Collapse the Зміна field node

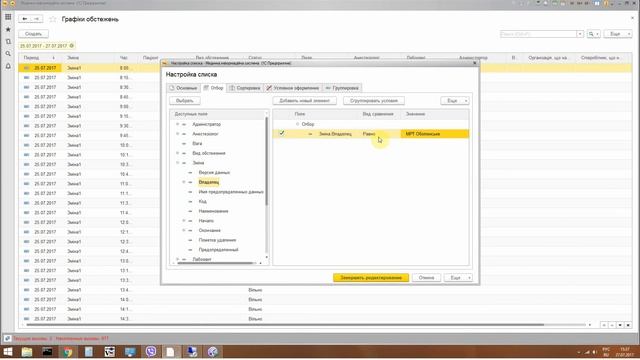click(177, 163)
